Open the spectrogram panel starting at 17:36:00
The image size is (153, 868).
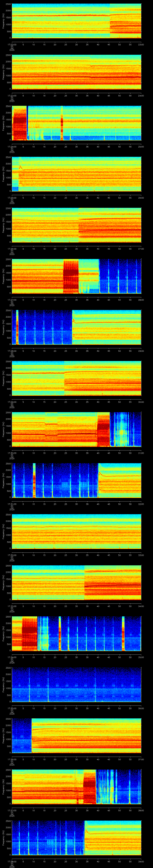click(x=76, y=736)
